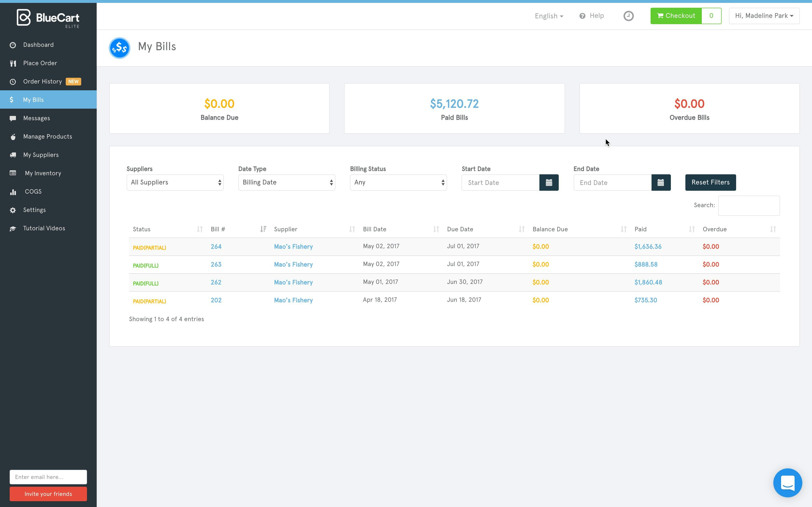This screenshot has width=812, height=507.
Task: Click the Reset Filters button
Action: [710, 182]
